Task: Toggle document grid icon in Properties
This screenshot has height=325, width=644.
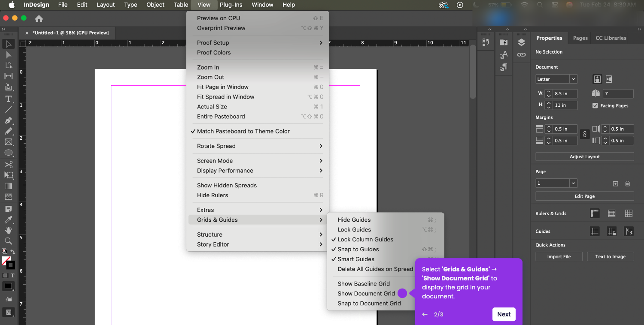Action: (629, 213)
